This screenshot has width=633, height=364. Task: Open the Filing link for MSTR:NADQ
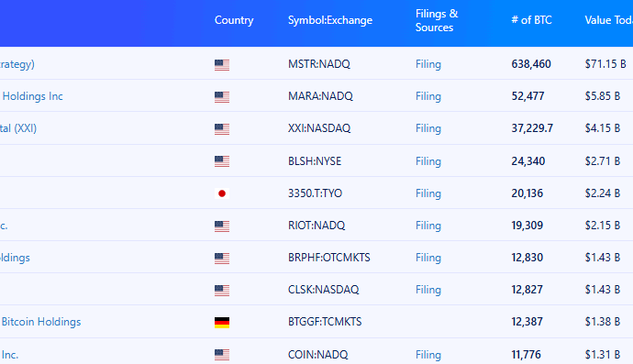(428, 64)
